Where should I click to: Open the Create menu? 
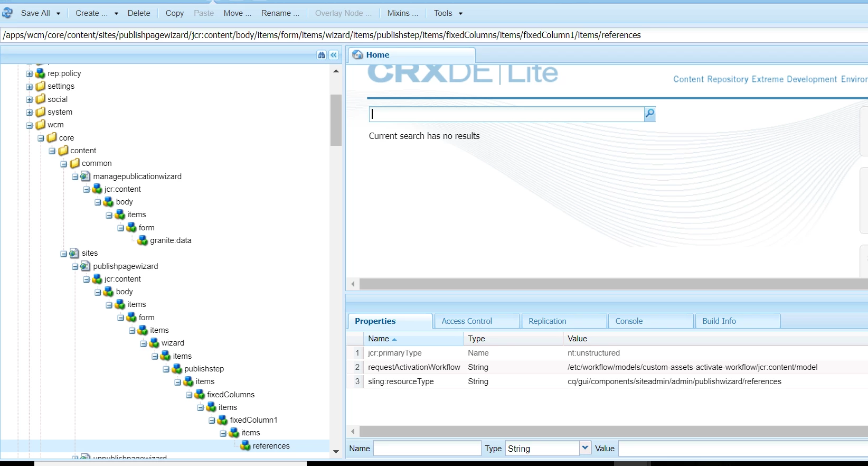click(x=91, y=13)
